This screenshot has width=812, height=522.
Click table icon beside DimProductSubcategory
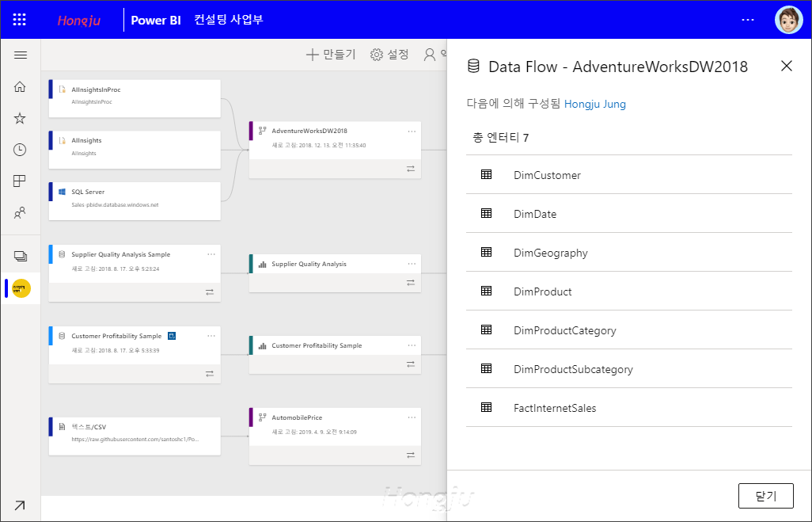pyautogui.click(x=486, y=368)
